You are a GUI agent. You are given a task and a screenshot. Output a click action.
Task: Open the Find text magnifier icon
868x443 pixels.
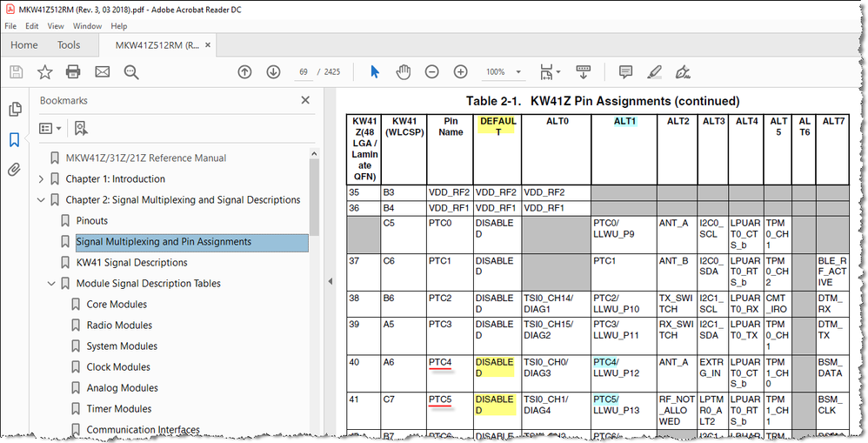[x=131, y=72]
